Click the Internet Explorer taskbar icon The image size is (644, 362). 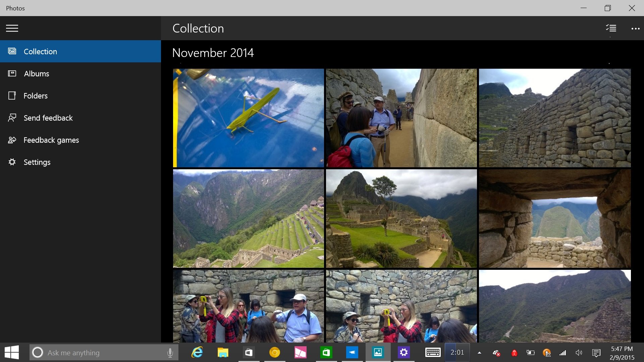click(x=197, y=352)
